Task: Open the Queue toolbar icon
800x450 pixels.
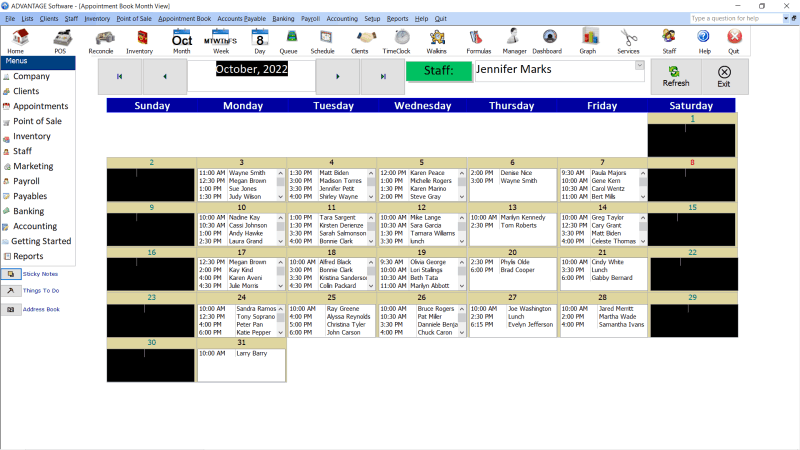Action: [288, 40]
